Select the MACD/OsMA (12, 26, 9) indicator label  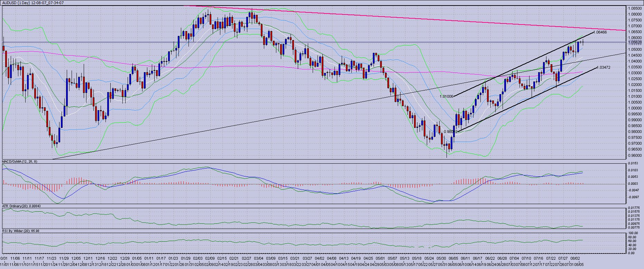pyautogui.click(x=20, y=162)
